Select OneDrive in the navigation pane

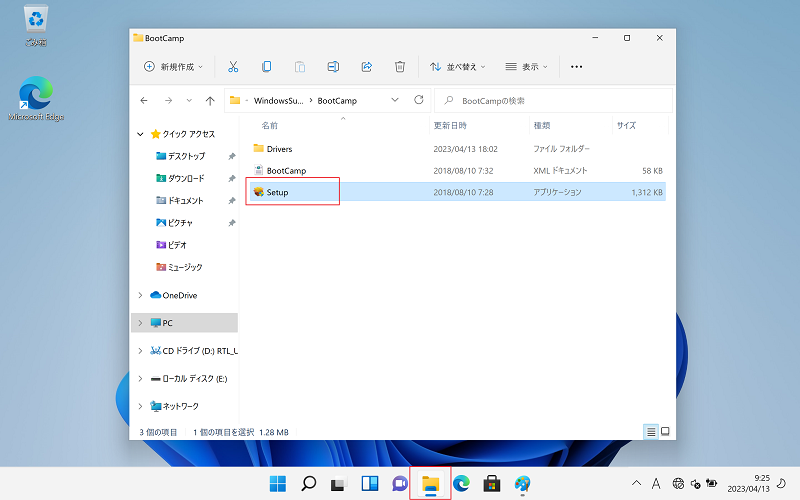(180, 295)
